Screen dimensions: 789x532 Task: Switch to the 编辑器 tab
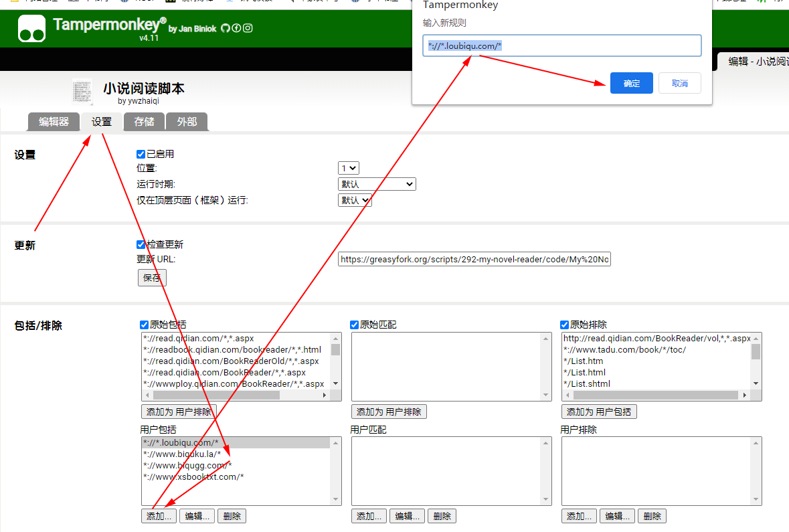click(54, 122)
